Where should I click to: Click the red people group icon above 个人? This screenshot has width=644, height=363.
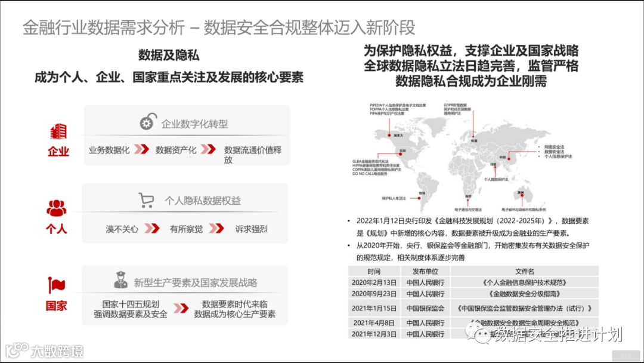[x=56, y=208]
